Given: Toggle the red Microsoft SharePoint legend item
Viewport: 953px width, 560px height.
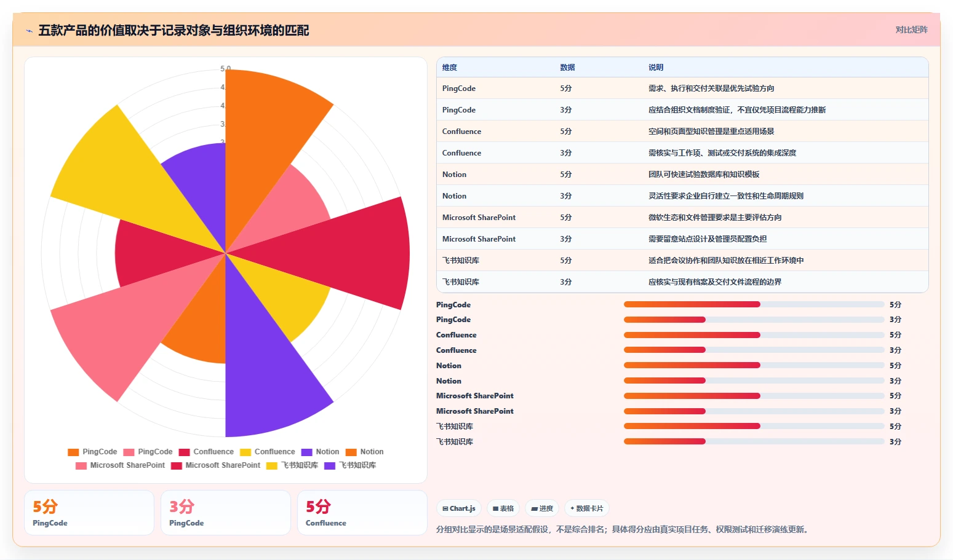Looking at the screenshot, I should [215, 465].
